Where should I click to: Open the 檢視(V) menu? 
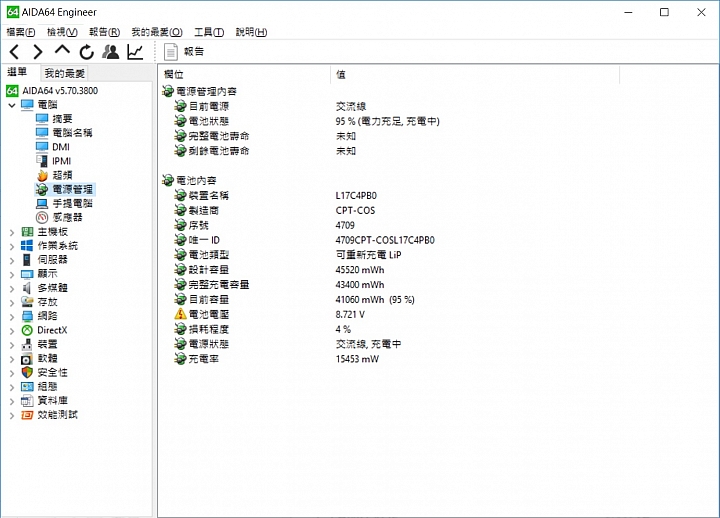(x=62, y=32)
